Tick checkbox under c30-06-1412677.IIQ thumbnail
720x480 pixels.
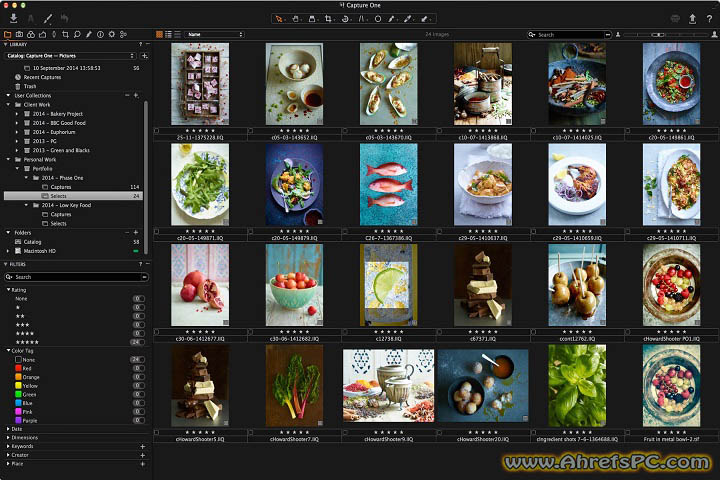[157, 332]
